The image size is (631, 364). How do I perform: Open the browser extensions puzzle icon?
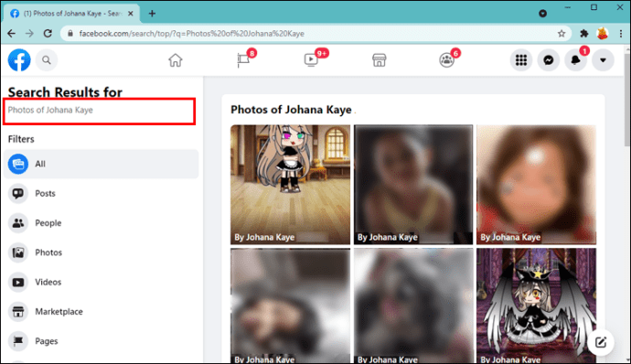(584, 34)
